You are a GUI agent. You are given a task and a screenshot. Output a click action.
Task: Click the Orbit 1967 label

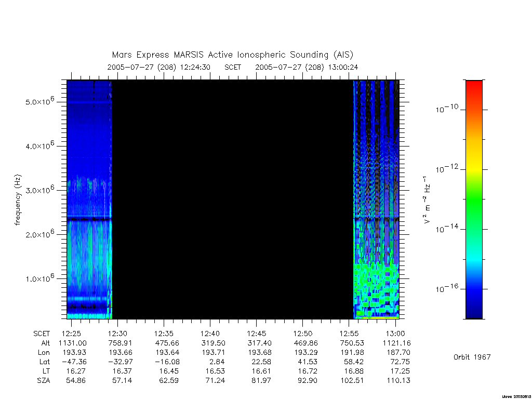pyautogui.click(x=472, y=357)
